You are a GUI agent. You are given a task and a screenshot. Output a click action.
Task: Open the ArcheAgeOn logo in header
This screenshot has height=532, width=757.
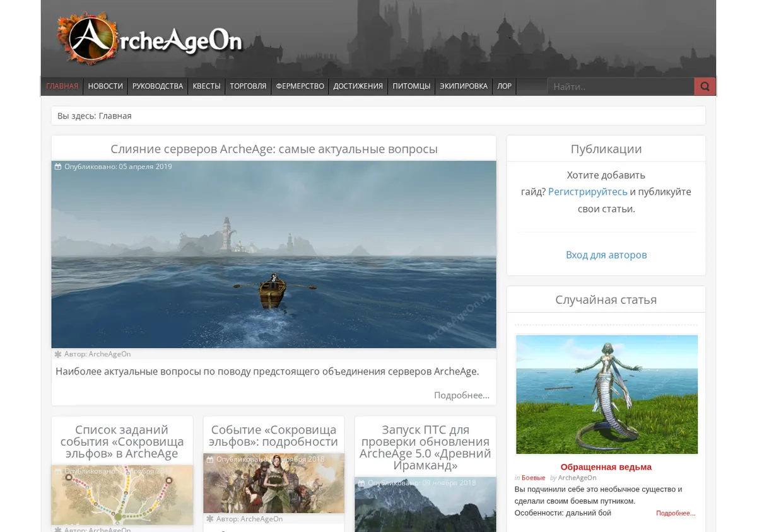coord(150,39)
